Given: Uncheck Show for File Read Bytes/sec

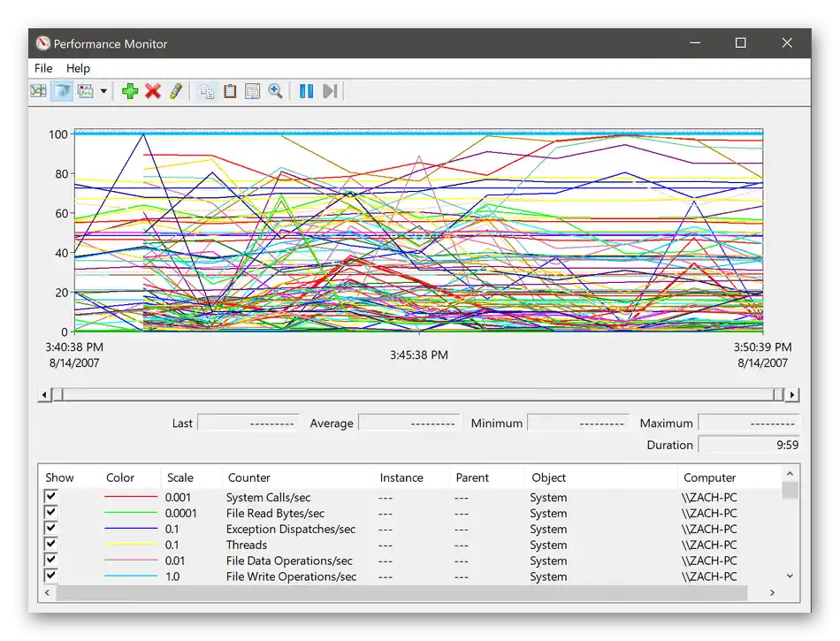Looking at the screenshot, I should pyautogui.click(x=51, y=512).
